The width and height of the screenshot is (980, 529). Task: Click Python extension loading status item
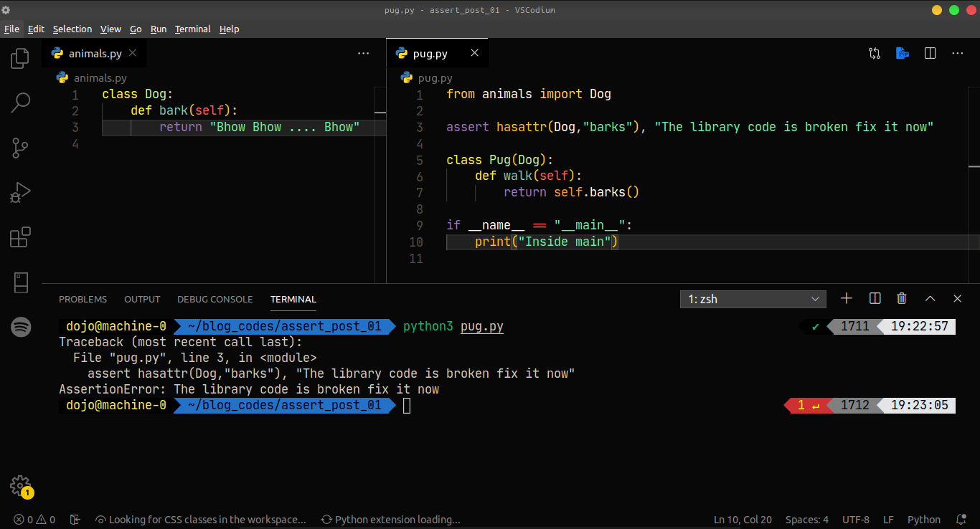(x=390, y=520)
